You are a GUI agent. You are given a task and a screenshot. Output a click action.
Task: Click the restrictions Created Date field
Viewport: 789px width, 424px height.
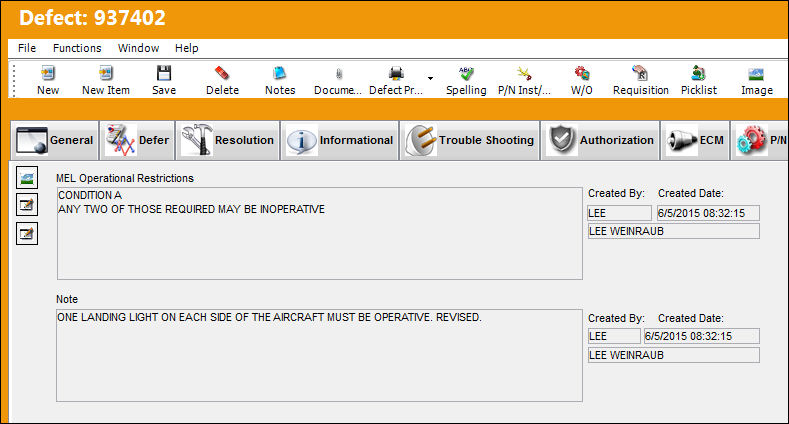coord(708,213)
